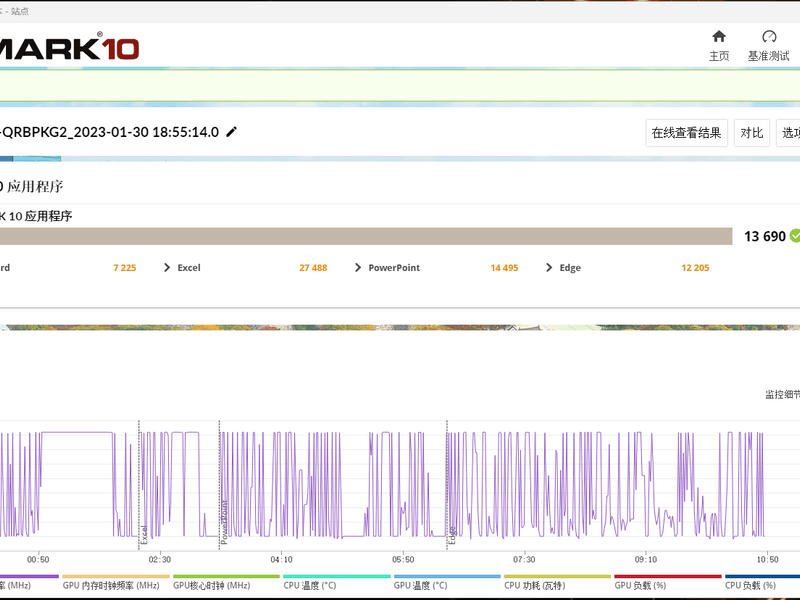
Task: Expand the PowerPoint score details
Action: (x=358, y=267)
